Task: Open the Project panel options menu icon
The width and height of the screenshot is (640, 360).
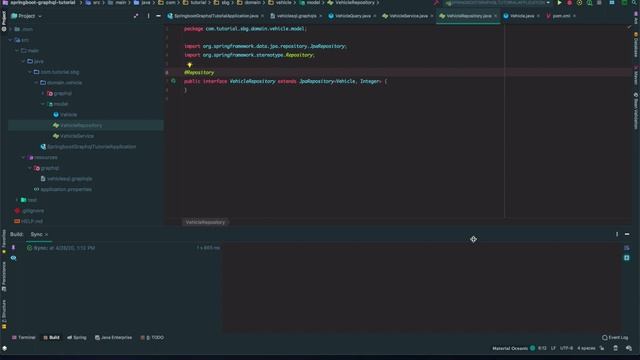Action: [x=148, y=16]
